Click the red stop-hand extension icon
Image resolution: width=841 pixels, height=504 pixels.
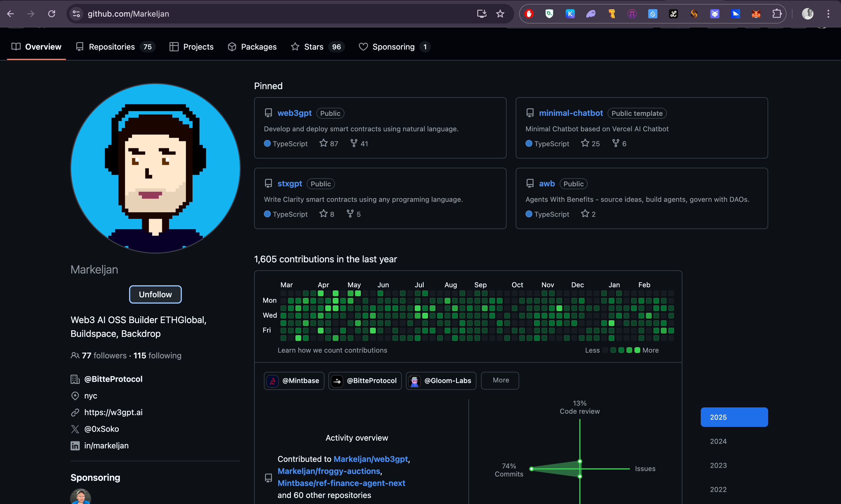pos(529,13)
